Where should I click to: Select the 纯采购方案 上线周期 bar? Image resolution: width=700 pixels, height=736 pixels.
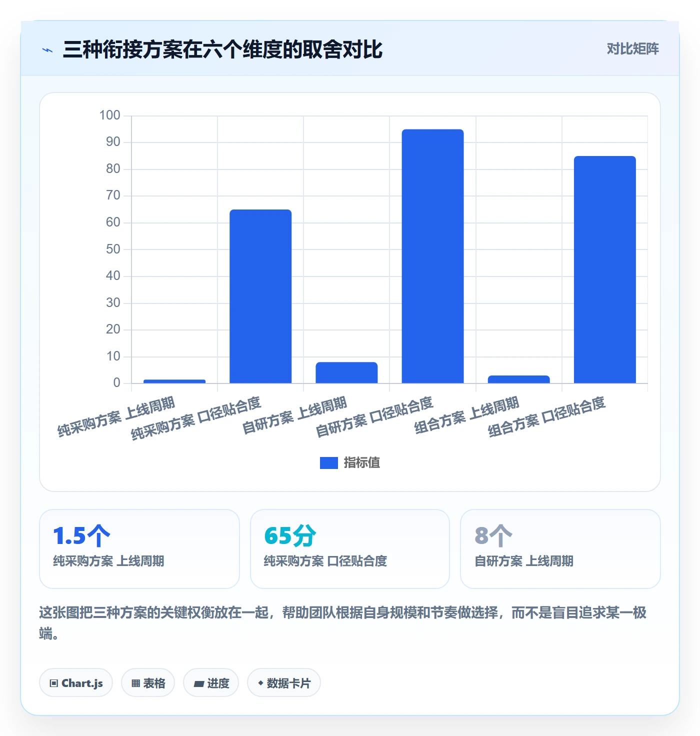coord(174,381)
